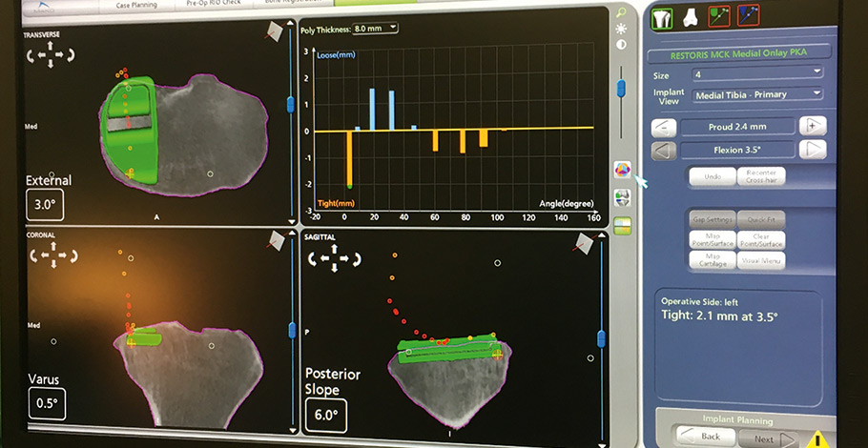The height and width of the screenshot is (448, 868).
Task: Click the multicolor 3D model icon
Action: tap(622, 169)
